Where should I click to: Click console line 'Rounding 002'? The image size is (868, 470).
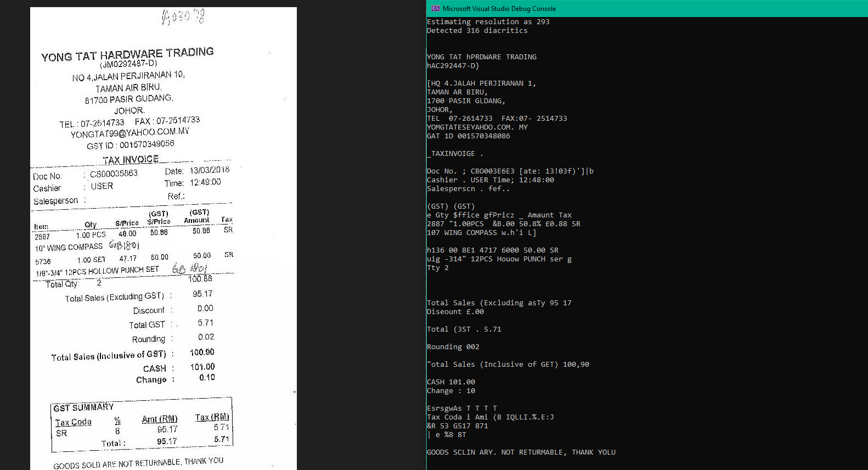[453, 347]
